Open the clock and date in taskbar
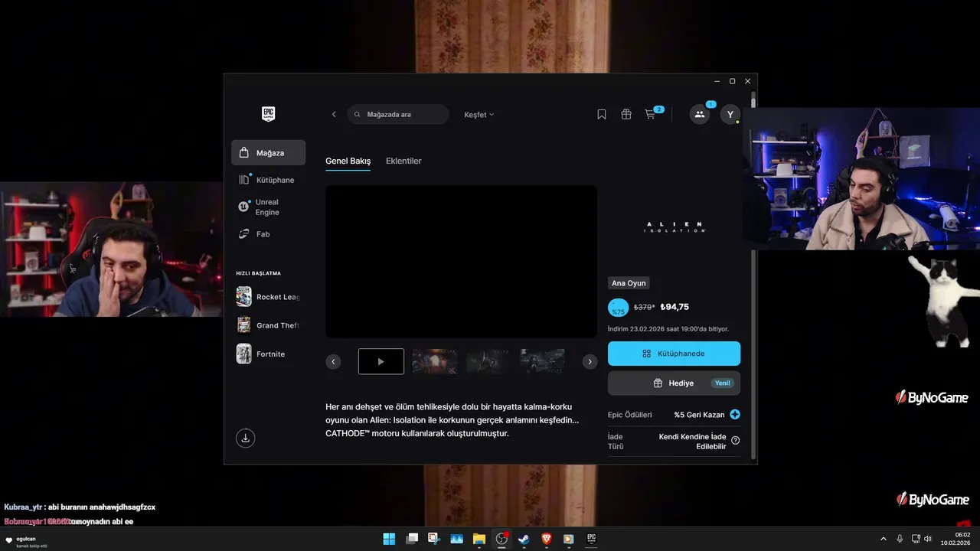 955,539
